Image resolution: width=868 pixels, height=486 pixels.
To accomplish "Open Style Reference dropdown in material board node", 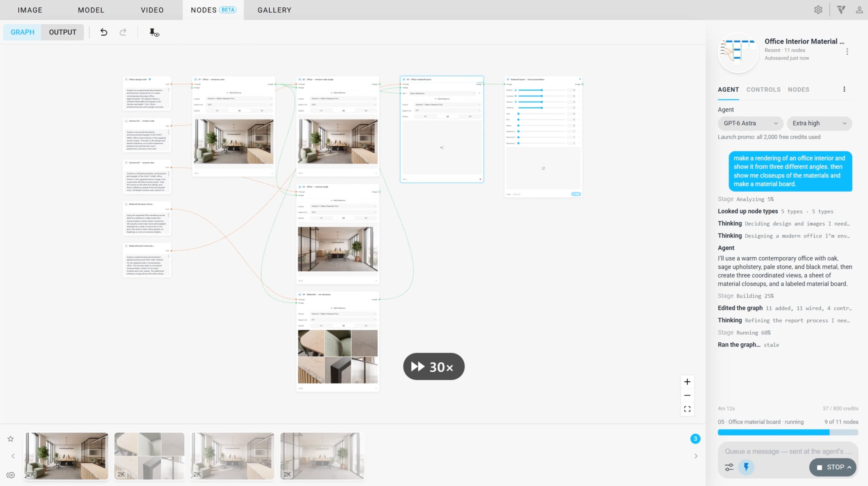I will [x=442, y=93].
